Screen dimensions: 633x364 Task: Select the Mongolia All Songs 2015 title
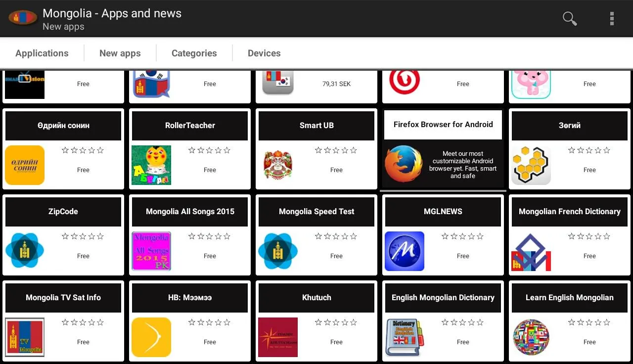pyautogui.click(x=190, y=212)
